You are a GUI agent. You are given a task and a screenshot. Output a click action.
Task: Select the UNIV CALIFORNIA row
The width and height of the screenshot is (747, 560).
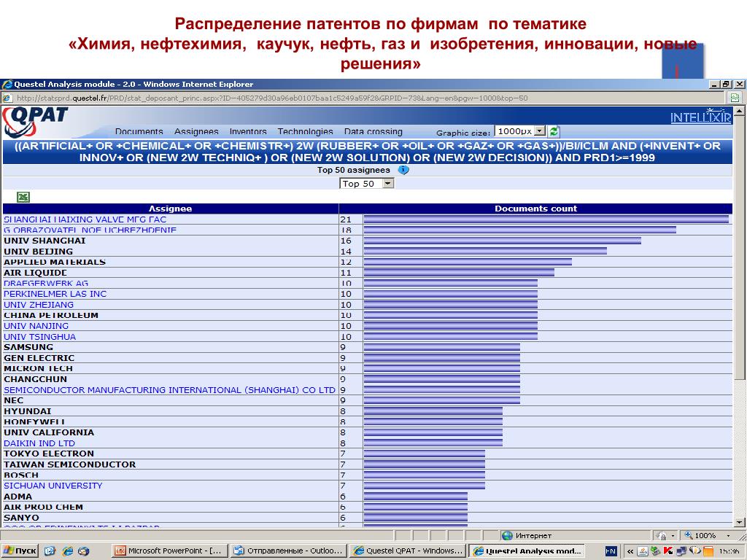click(x=368, y=432)
